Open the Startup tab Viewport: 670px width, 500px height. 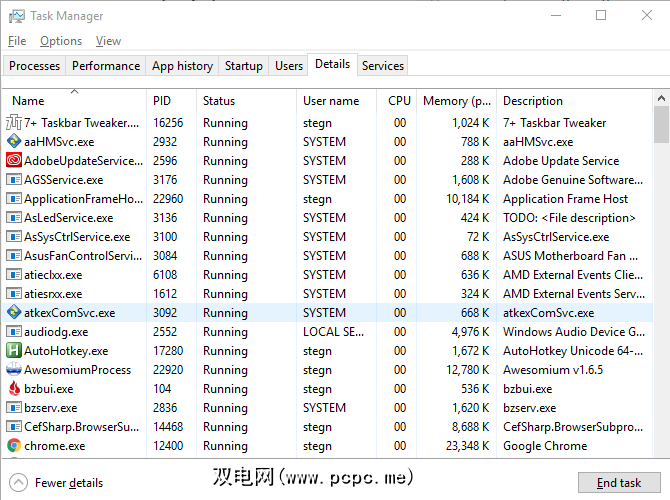[x=244, y=66]
